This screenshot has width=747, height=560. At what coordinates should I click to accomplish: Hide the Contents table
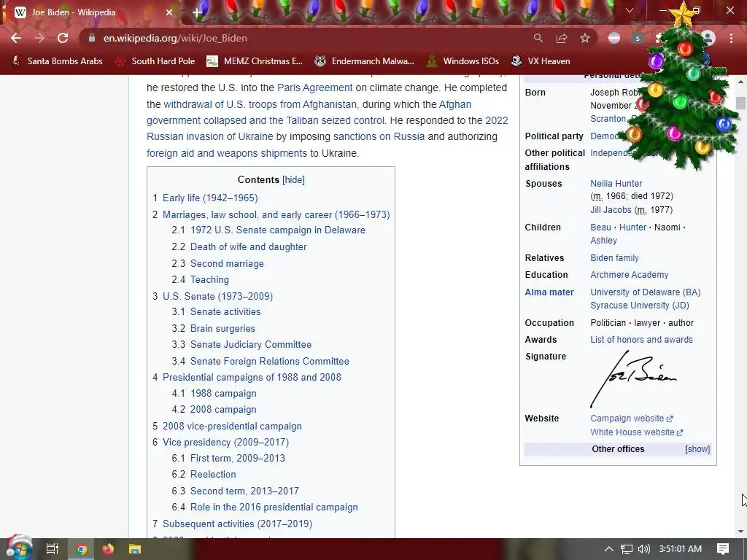(x=293, y=179)
